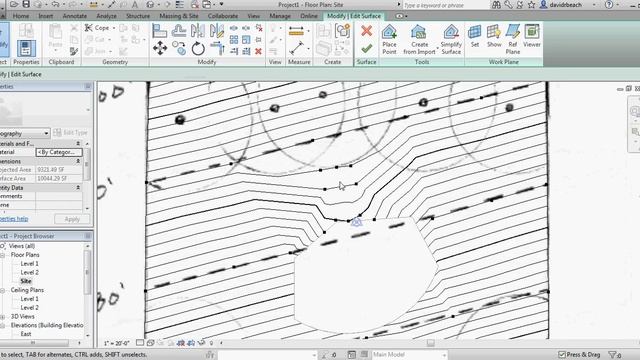Viewport: 640px width, 360px height.
Task: Select the Move tool
Action: click(160, 49)
